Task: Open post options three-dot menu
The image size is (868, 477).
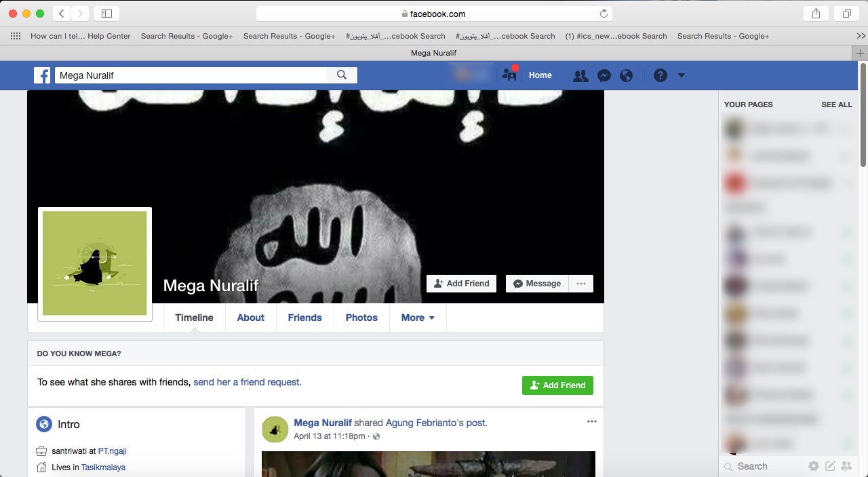Action: pyautogui.click(x=592, y=421)
